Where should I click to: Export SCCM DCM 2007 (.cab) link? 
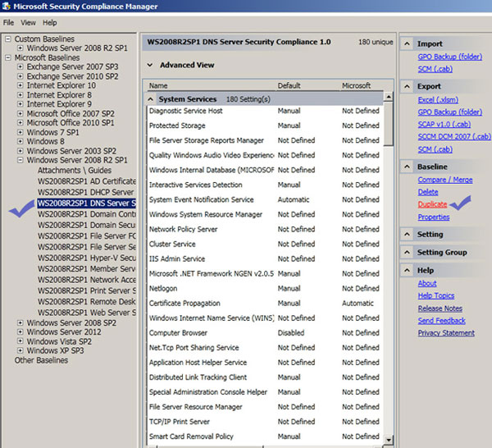pyautogui.click(x=454, y=136)
